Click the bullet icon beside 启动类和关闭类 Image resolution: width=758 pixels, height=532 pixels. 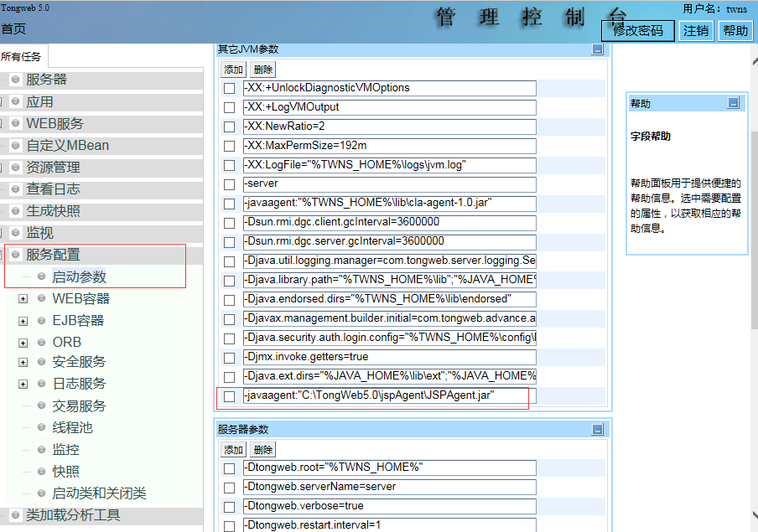click(x=42, y=493)
